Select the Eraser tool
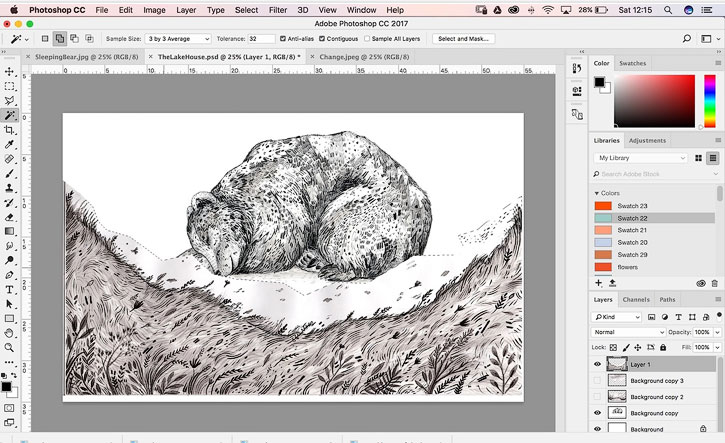This screenshot has height=443, width=725. point(9,217)
